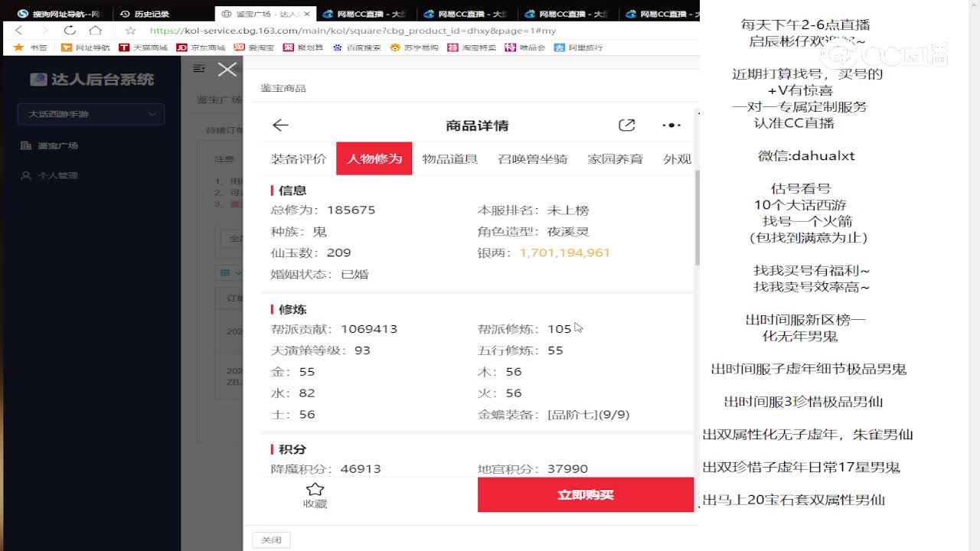This screenshot has width=980, height=551.
Task: Go back with the 商品详情 back arrow
Action: tap(280, 126)
